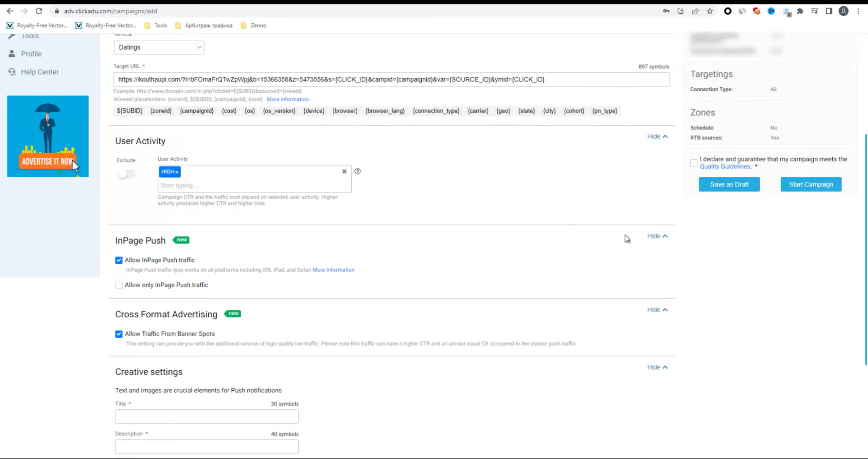Collapse the User Activity section with Hide
This screenshot has width=868, height=459.
click(657, 136)
